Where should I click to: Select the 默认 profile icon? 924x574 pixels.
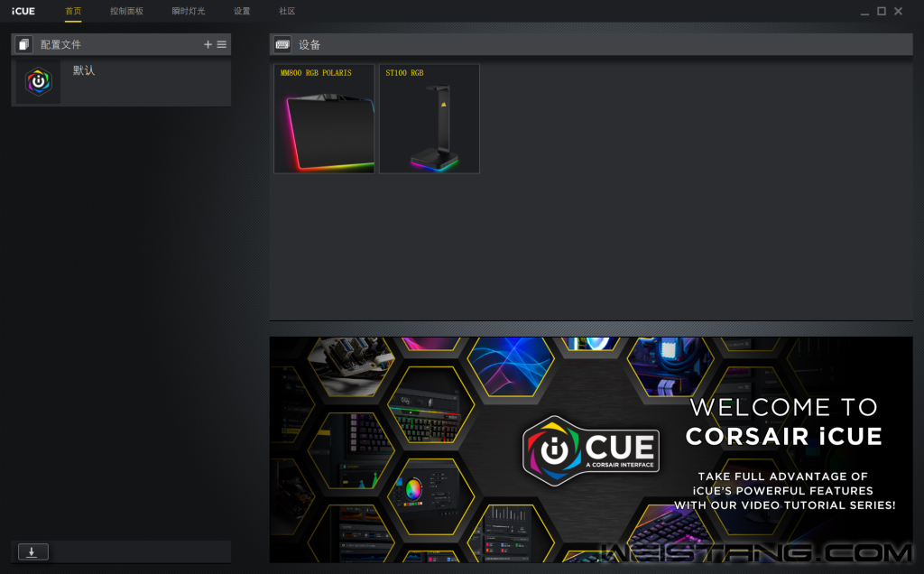pyautogui.click(x=38, y=82)
